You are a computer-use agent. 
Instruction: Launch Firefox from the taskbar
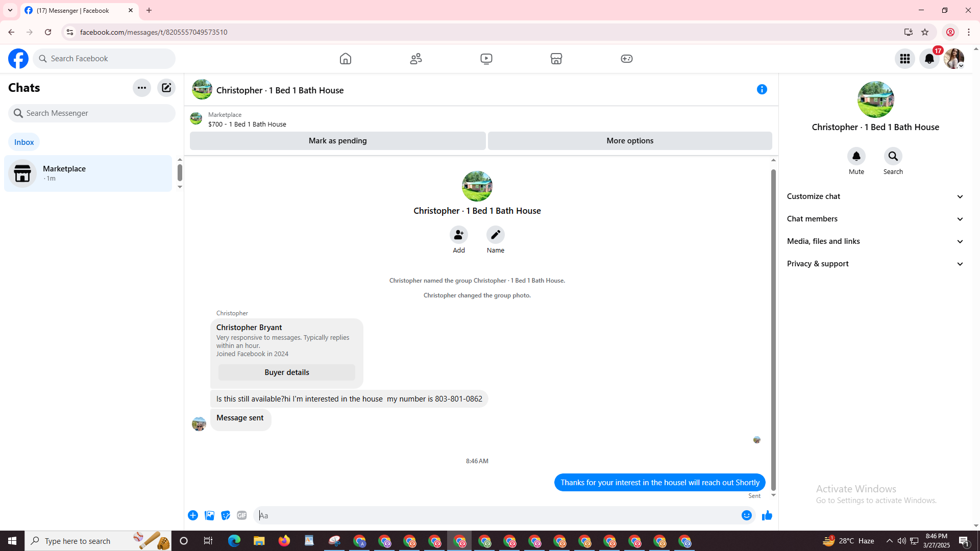[284, 541]
